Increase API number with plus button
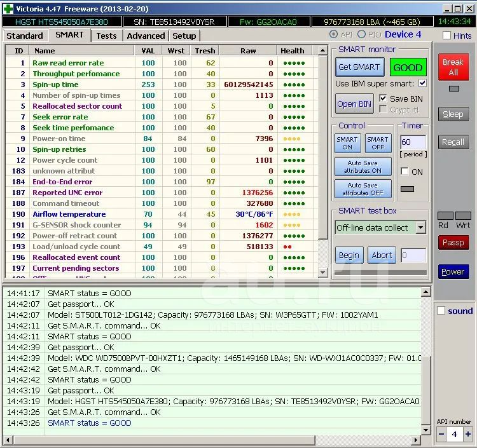Image resolution: width=477 pixels, height=448 pixels. (468, 435)
